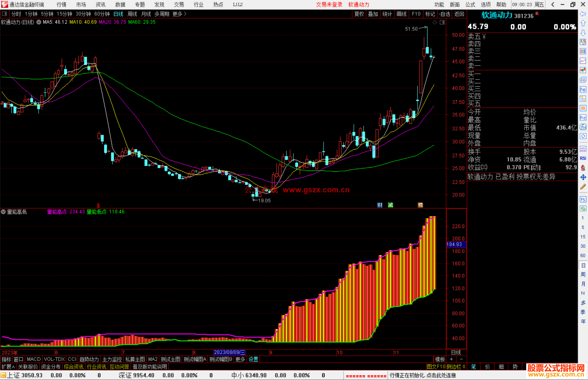Toggle the panel layout icon at chart top-right
588x380 pixels.
(442, 22)
